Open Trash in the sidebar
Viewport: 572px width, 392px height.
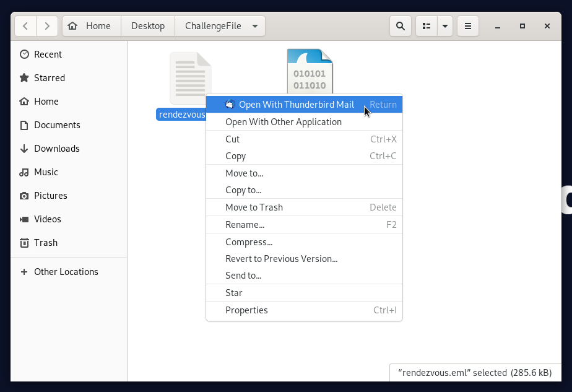pyautogui.click(x=46, y=243)
